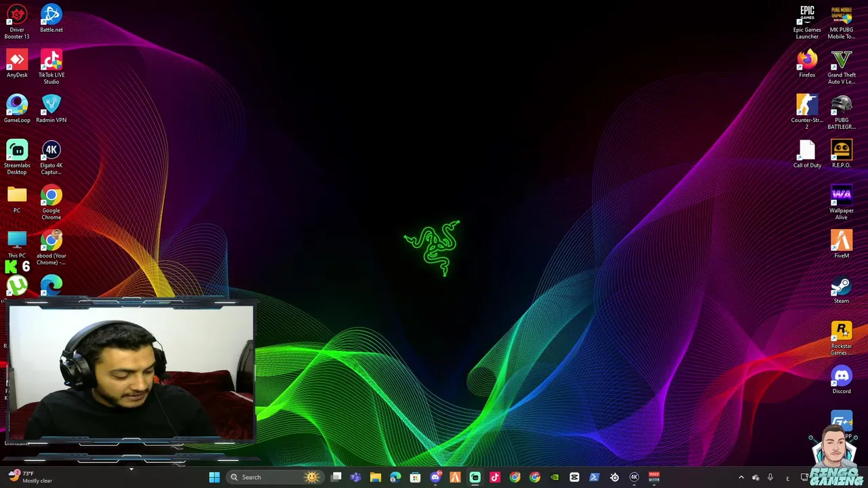The width and height of the screenshot is (868, 488).
Task: Select uTorrent desktop shortcut
Action: [x=17, y=285]
